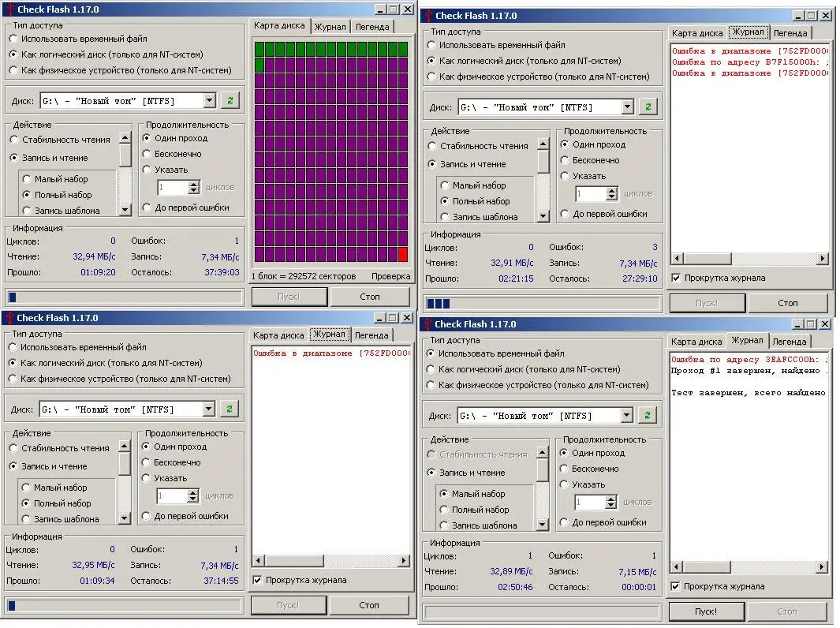
Task: Open the Диск dropdown in window showing 3 errors
Action: (628, 107)
